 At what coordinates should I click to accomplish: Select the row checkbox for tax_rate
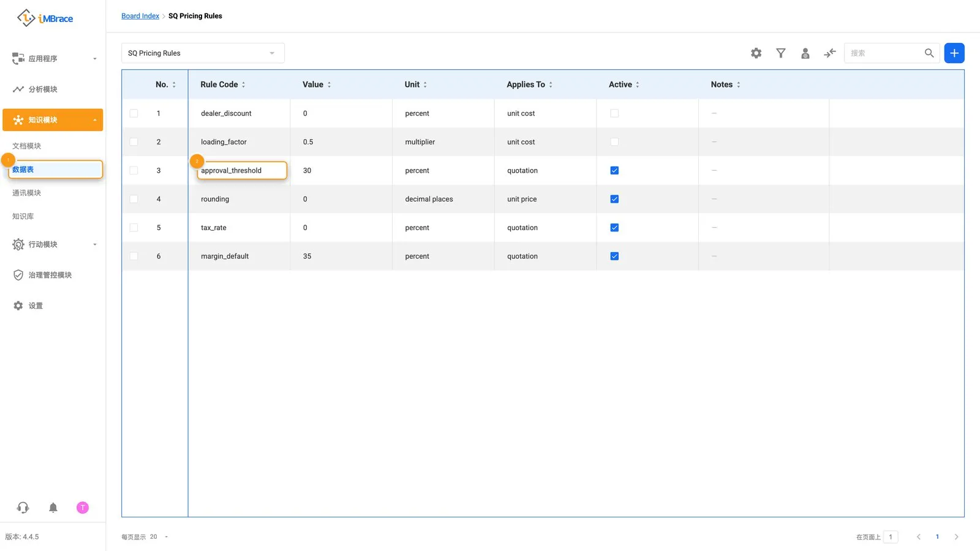[x=134, y=228]
